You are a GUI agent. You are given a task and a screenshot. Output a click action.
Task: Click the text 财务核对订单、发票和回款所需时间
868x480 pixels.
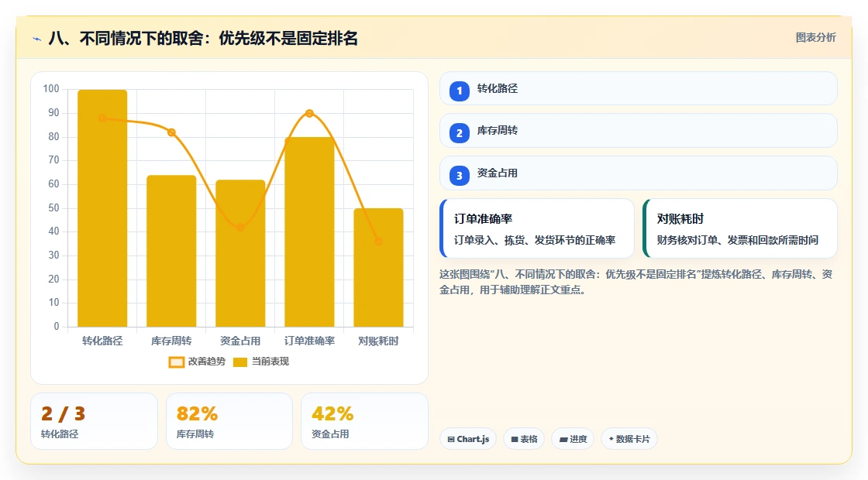click(x=738, y=240)
